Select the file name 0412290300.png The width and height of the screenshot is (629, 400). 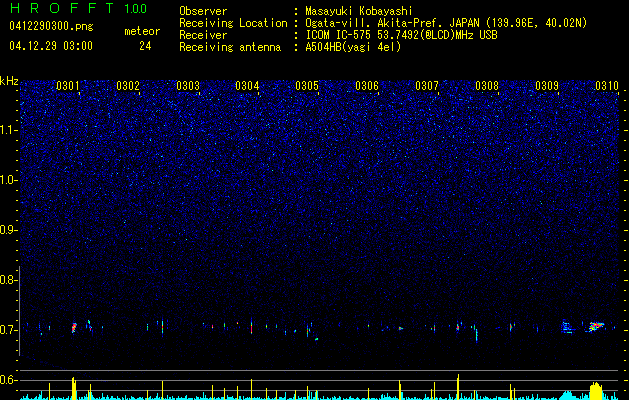coord(51,27)
